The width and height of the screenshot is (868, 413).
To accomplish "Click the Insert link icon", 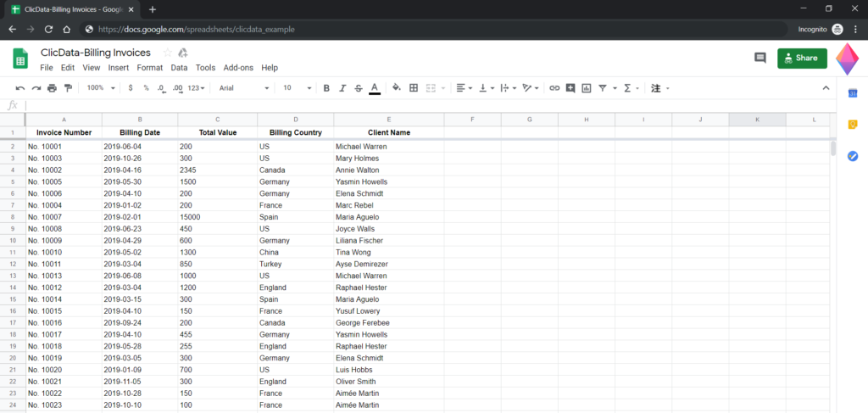I will pos(554,87).
